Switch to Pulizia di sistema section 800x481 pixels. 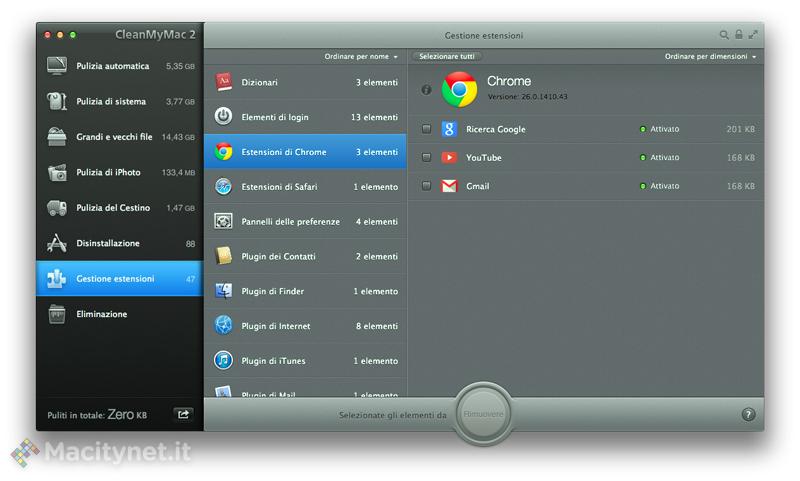click(120, 101)
